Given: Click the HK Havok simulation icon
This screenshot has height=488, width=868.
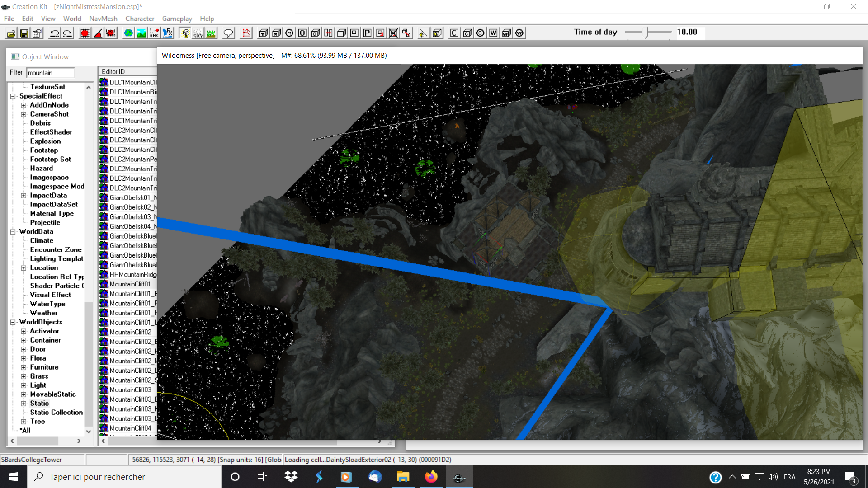Looking at the screenshot, I should pyautogui.click(x=155, y=33).
